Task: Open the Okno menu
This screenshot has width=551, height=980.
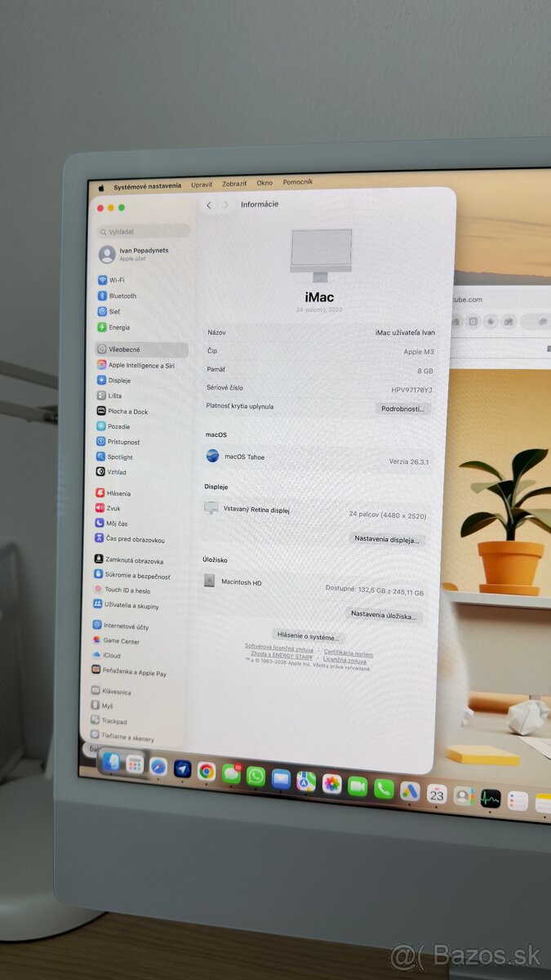Action: tap(264, 183)
